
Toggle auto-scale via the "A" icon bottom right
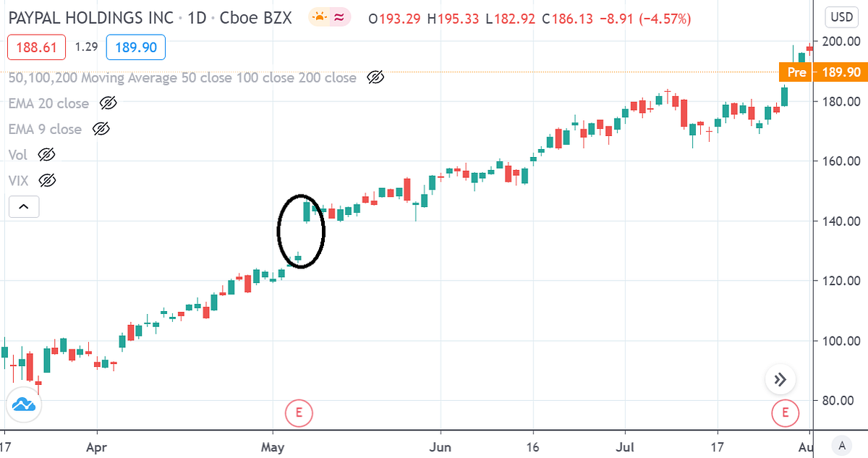tap(841, 447)
